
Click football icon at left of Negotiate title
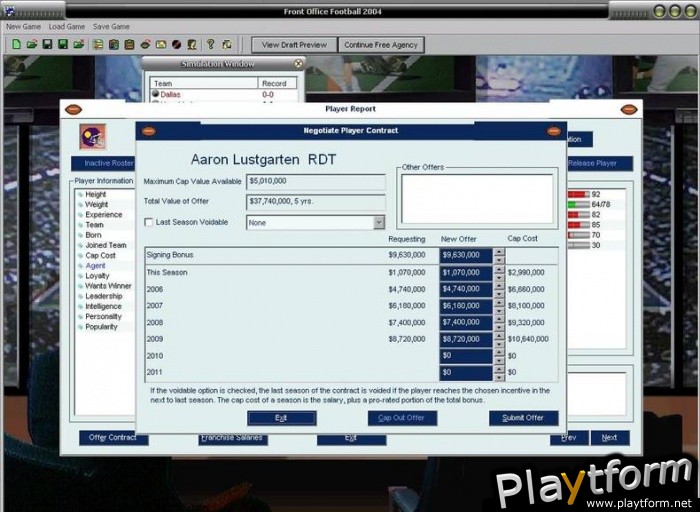tap(149, 131)
